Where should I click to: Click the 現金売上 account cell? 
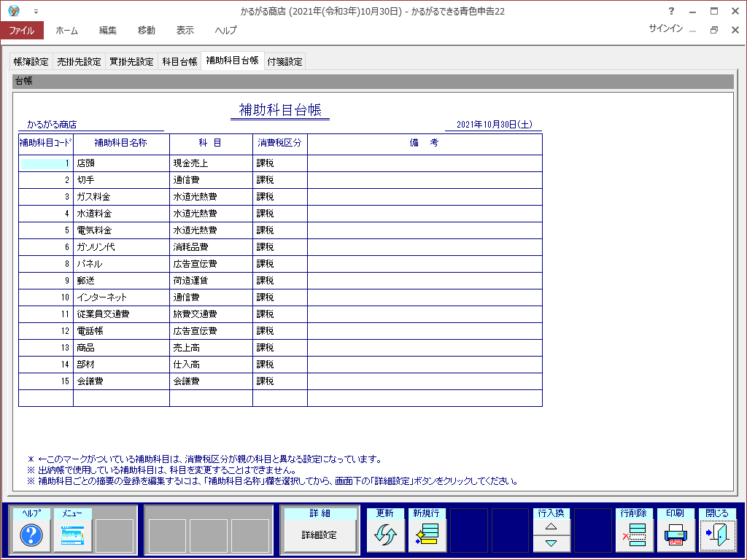pyautogui.click(x=211, y=163)
